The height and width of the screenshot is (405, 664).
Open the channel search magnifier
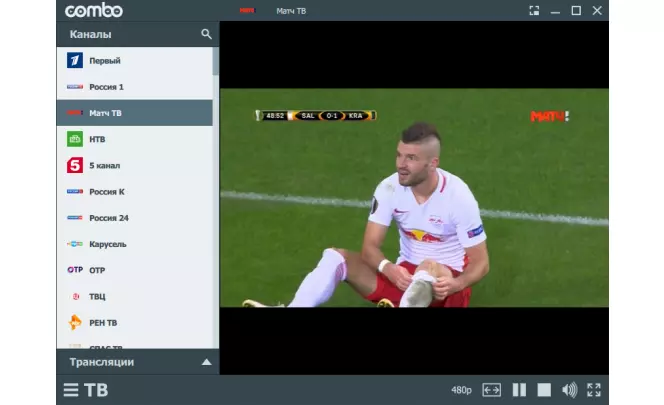(x=206, y=34)
